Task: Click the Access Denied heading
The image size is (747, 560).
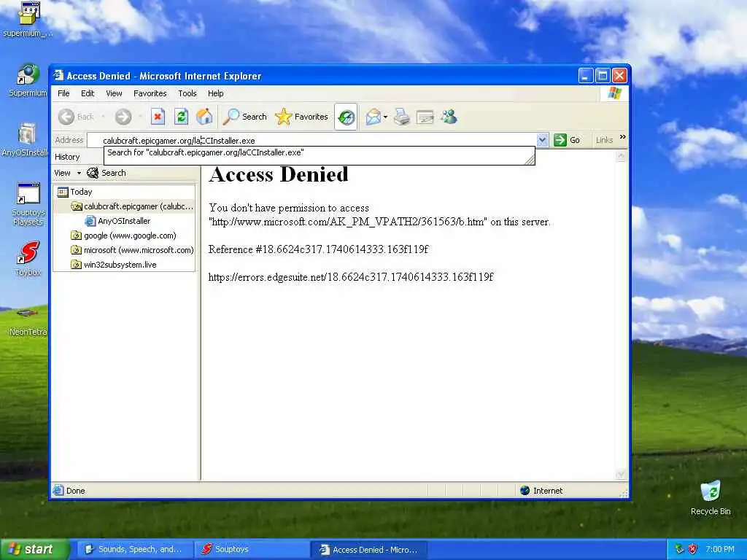Action: (278, 174)
